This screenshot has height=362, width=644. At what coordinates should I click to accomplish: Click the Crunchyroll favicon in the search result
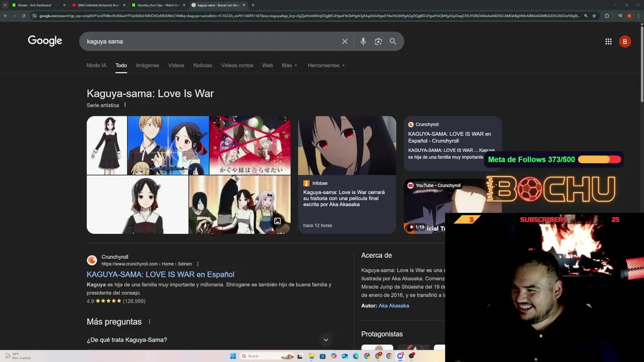click(92, 260)
